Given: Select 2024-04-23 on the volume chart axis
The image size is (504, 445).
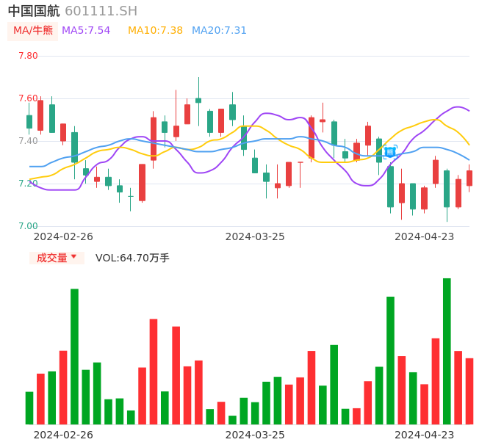Looking at the screenshot, I should click(425, 435).
